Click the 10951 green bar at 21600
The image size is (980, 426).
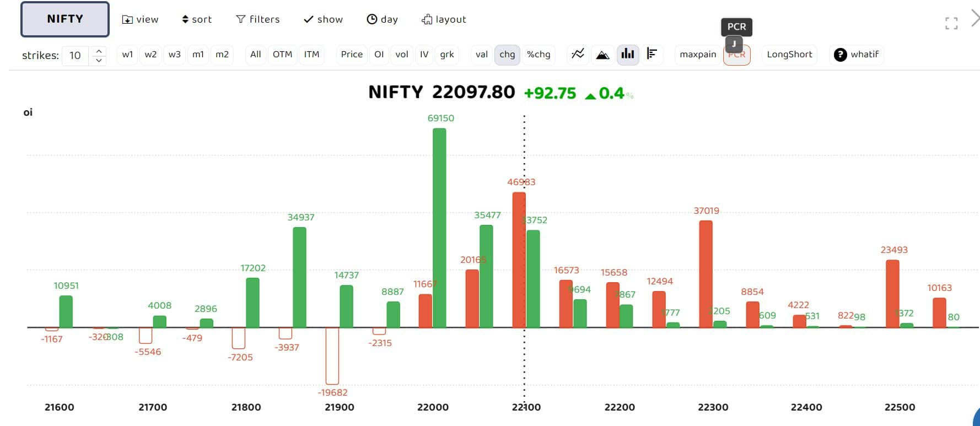pyautogui.click(x=66, y=312)
